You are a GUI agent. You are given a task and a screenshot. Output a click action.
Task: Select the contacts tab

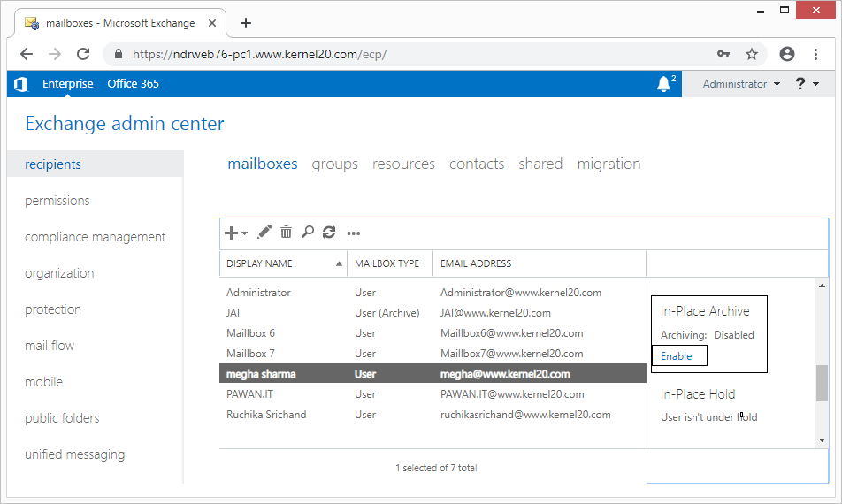(477, 164)
